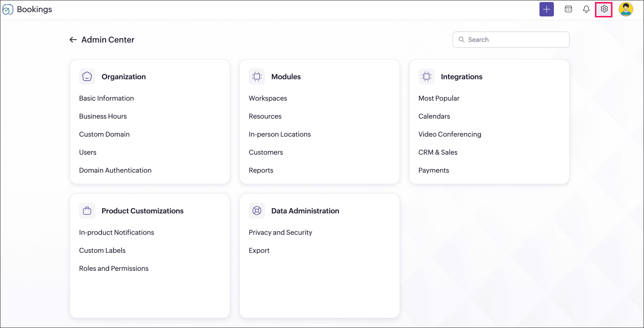This screenshot has width=644, height=328.
Task: Go to In-person Locations
Action: (x=279, y=134)
